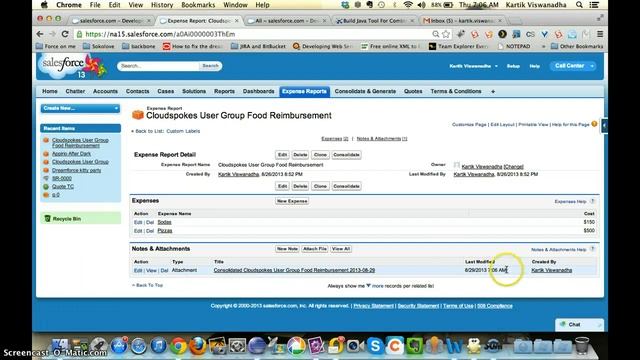Click in the Salesforce search field

(x=158, y=66)
